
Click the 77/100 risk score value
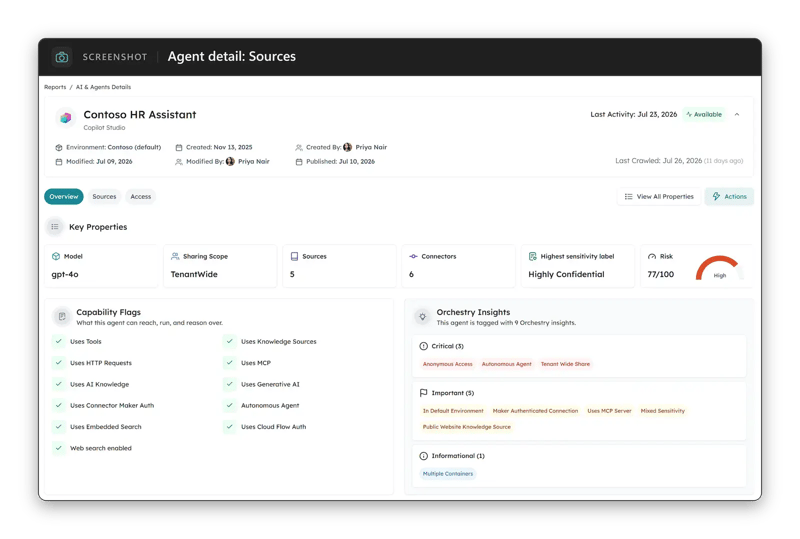coord(661,275)
